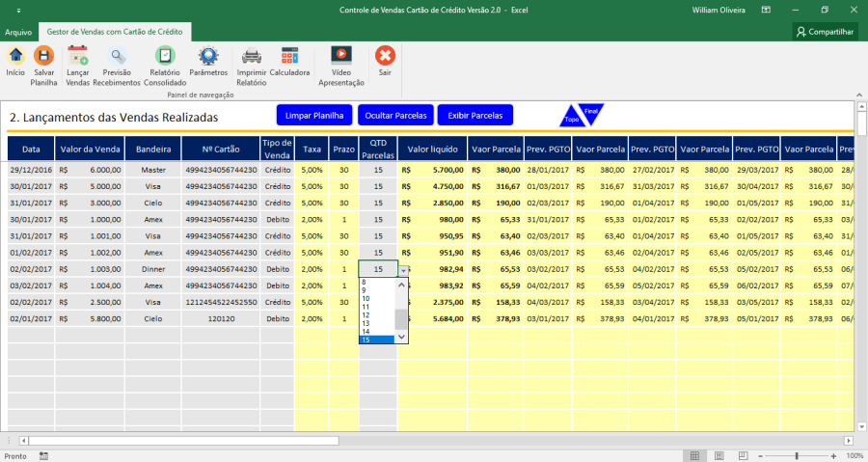Play Vídeo Apresentação icon

[341, 56]
